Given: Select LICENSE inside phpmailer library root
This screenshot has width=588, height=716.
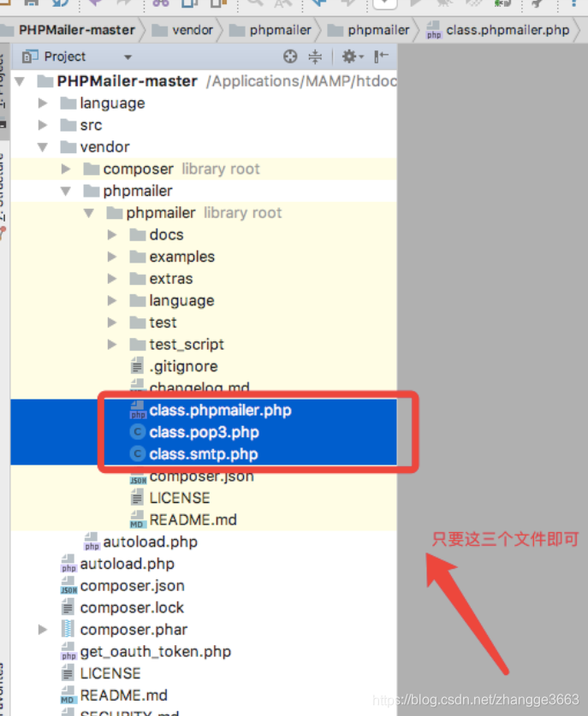Looking at the screenshot, I should (x=170, y=498).
